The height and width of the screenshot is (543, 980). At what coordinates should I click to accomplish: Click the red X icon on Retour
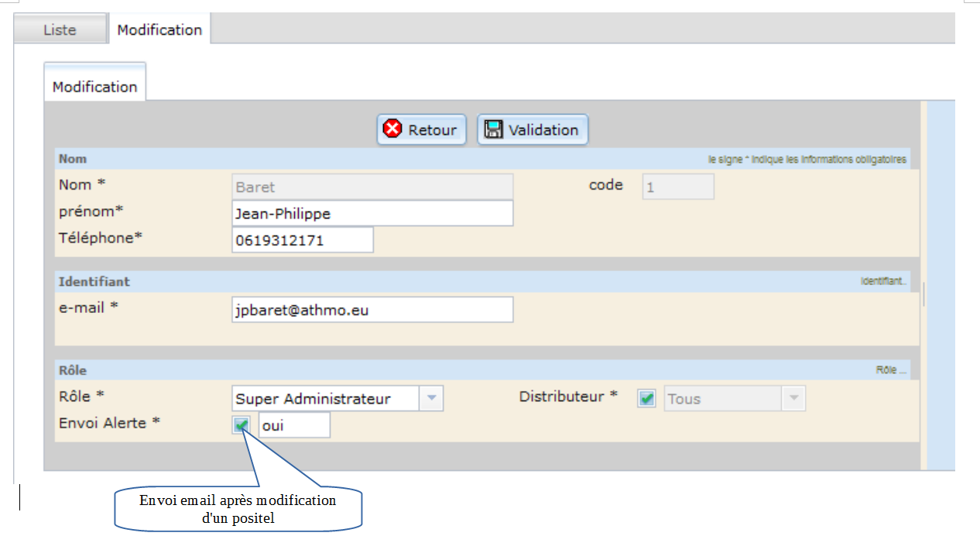392,129
